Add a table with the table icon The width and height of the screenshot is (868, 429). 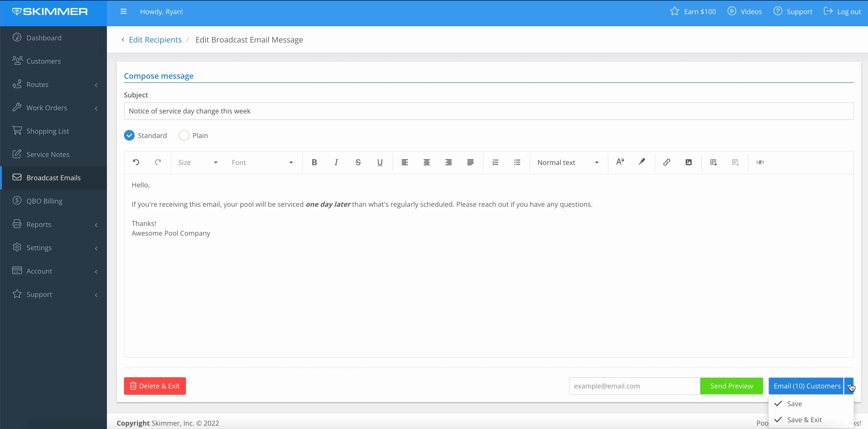click(x=713, y=162)
